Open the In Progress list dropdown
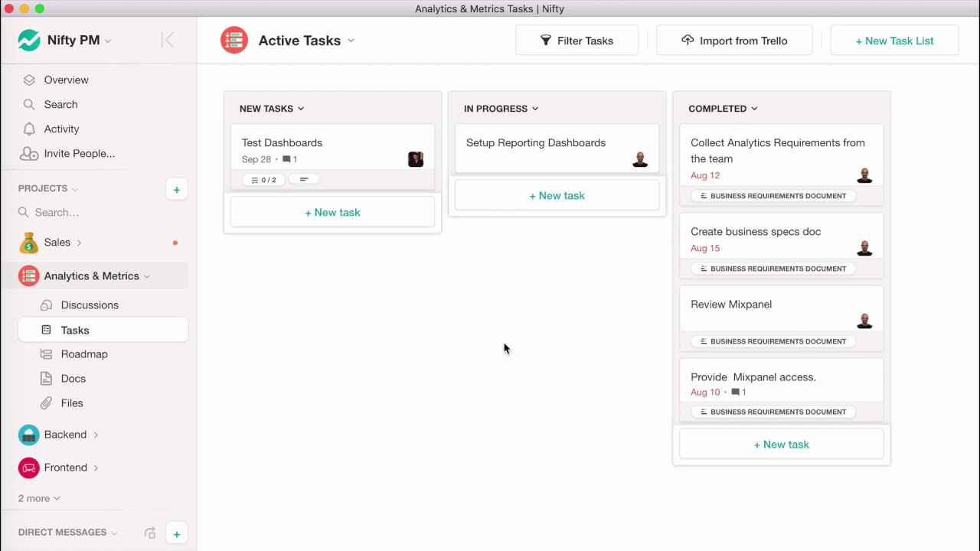This screenshot has height=551, width=980. click(x=535, y=109)
